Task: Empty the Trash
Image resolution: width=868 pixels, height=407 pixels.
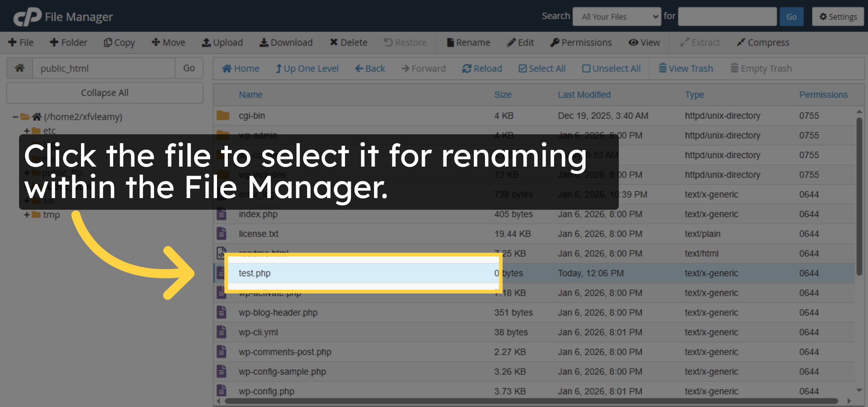Action: (x=761, y=68)
